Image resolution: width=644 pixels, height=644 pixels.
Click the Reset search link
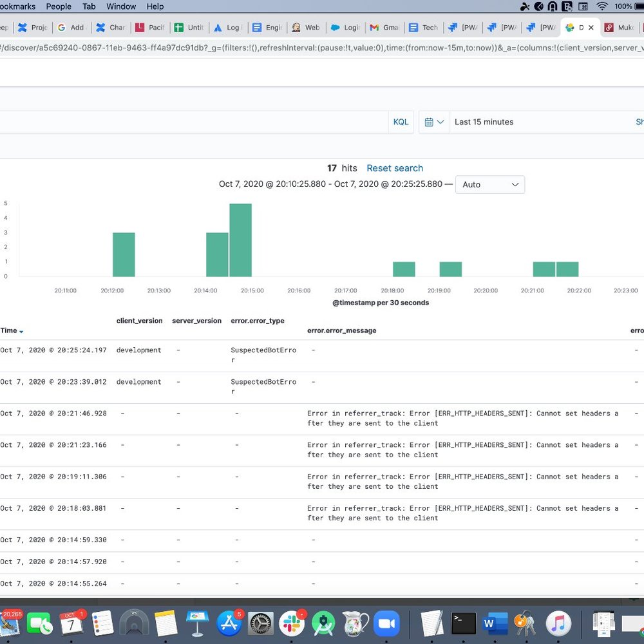(395, 168)
